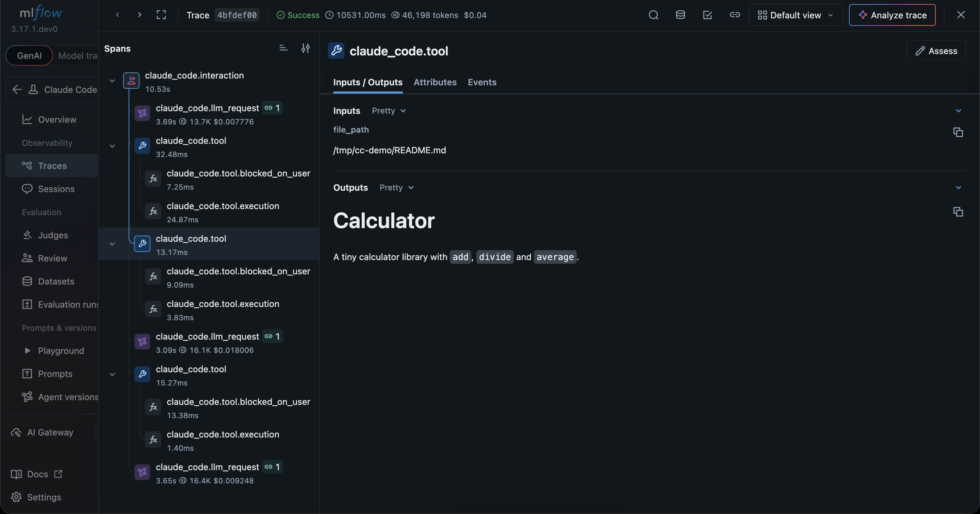
Task: Collapse the Inputs section chevron
Action: point(958,110)
